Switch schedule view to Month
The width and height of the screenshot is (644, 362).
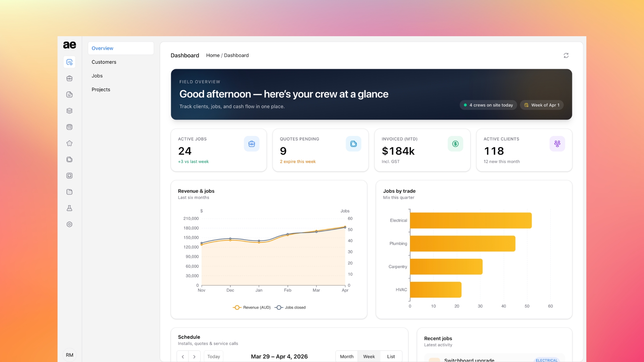tap(347, 356)
